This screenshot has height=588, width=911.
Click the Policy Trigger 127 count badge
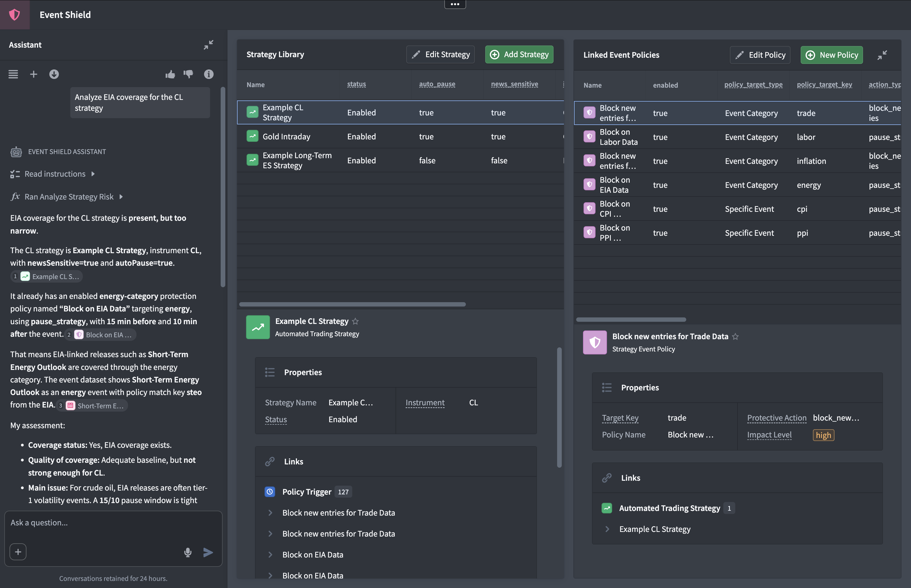point(343,492)
